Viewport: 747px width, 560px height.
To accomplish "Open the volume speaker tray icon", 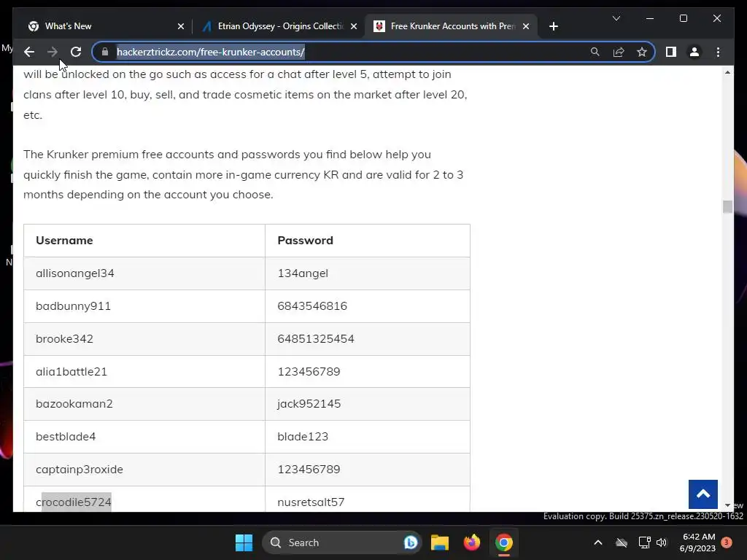I will [x=662, y=542].
